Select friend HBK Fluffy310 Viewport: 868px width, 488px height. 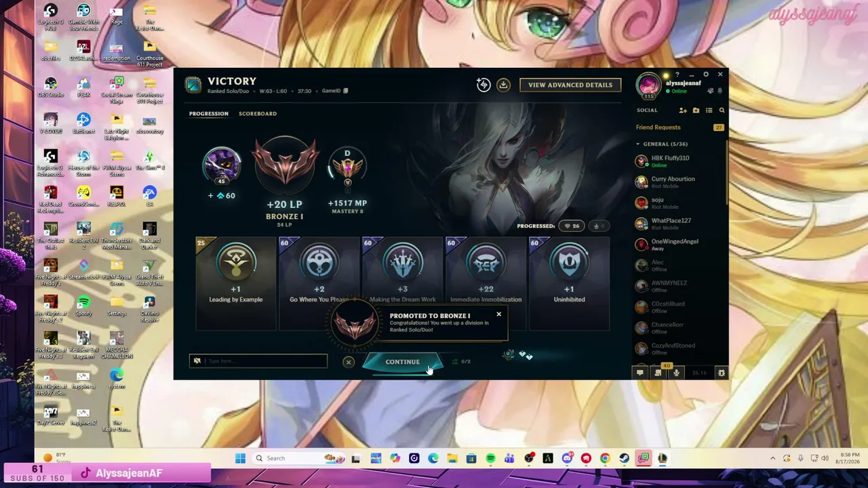[x=679, y=161]
